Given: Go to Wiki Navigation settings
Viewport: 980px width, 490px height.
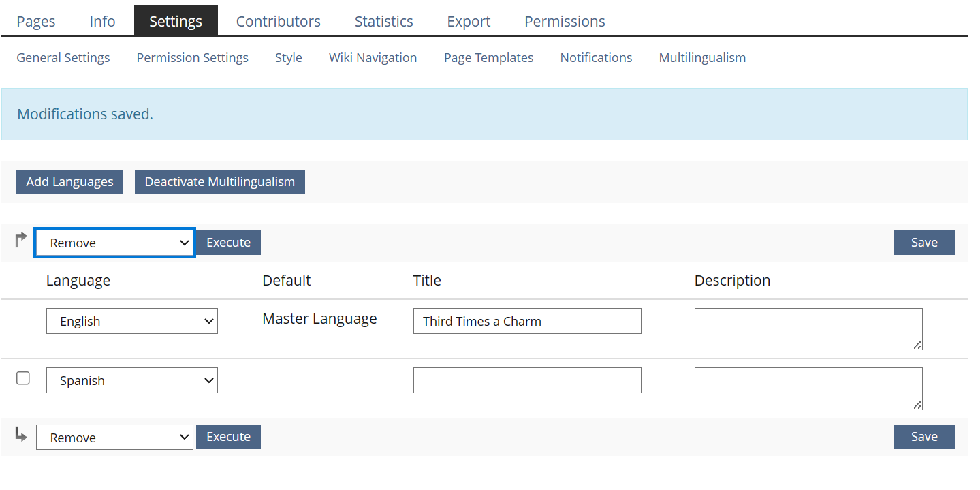Looking at the screenshot, I should 373,58.
